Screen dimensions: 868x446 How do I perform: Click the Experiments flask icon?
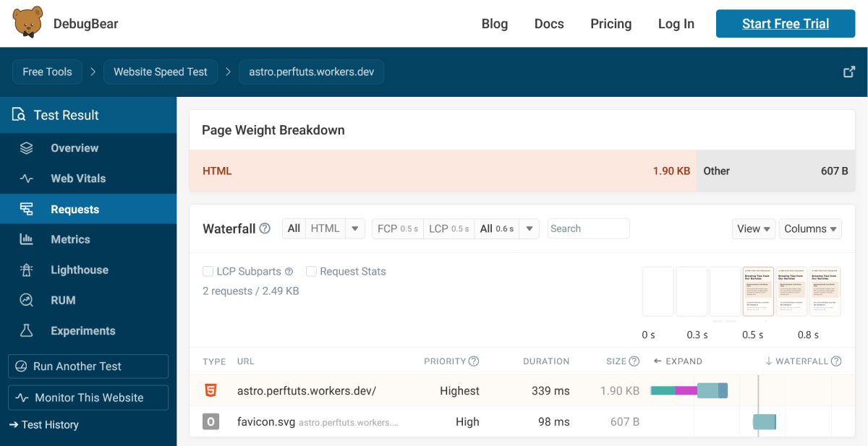point(27,330)
